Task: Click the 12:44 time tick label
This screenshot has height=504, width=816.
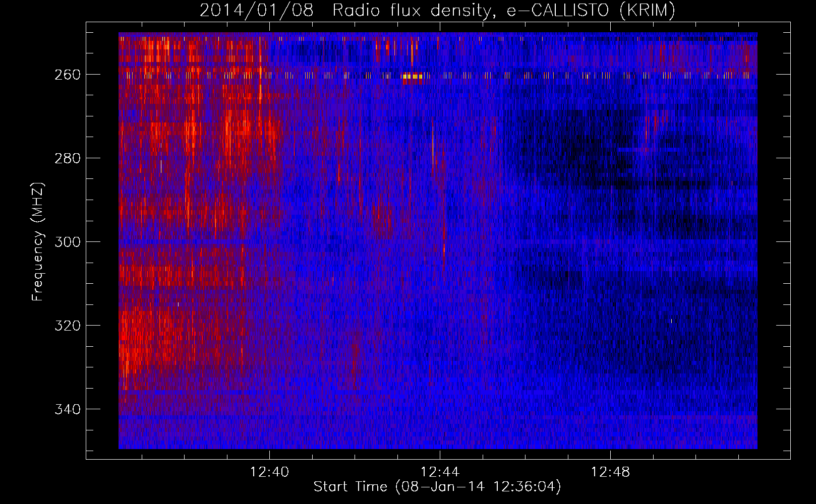Action: [x=440, y=472]
